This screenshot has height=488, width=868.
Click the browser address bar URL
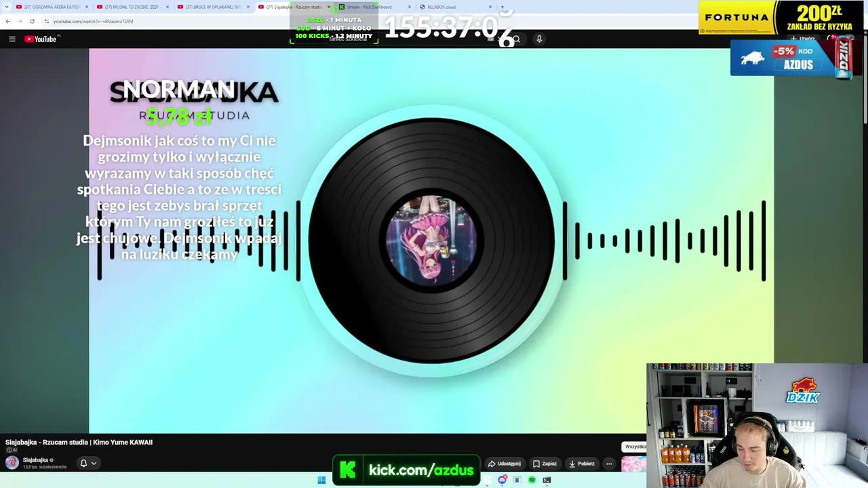pos(93,21)
